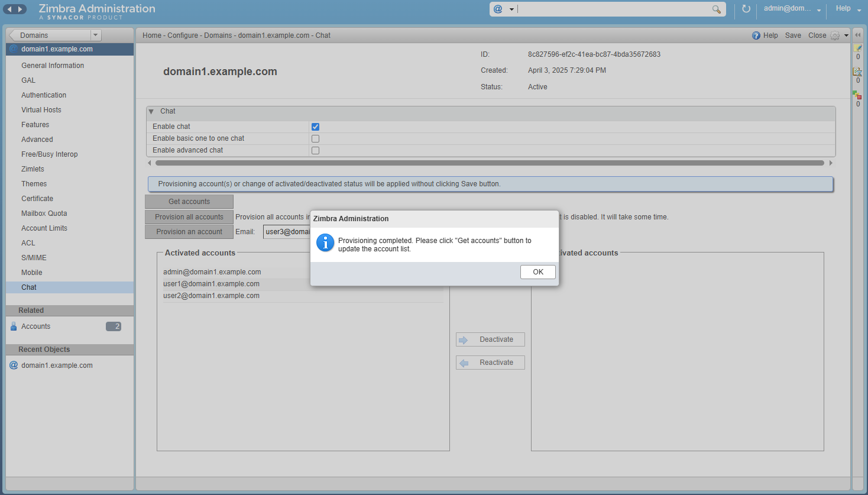Open Account Limits section
Viewport: 868px width, 495px height.
(44, 228)
